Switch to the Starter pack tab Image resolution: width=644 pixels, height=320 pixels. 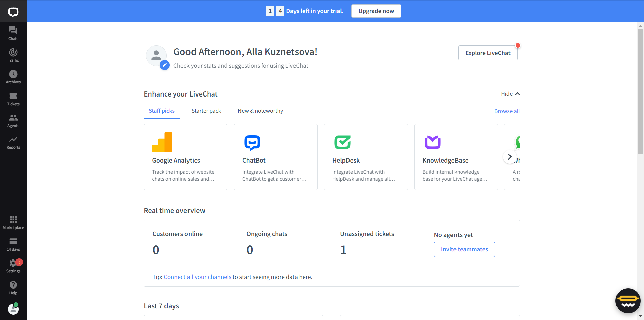pyautogui.click(x=206, y=111)
